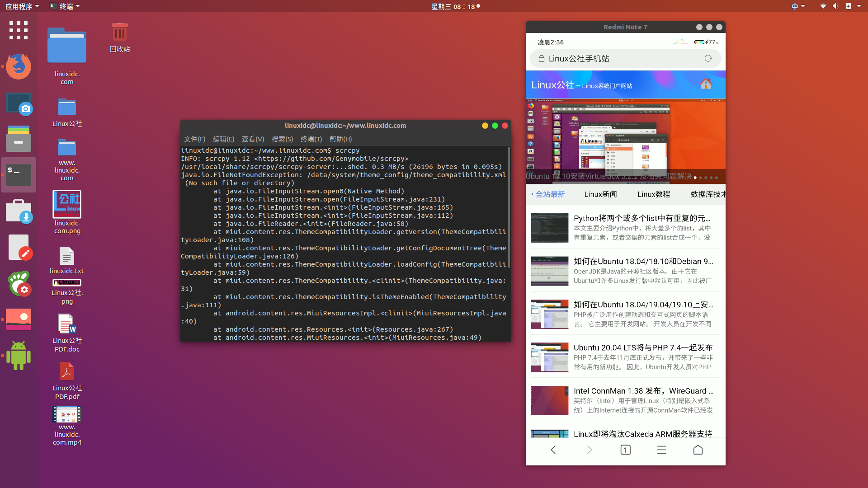The image size is (868, 488).
Task: Tap the home icon on Linux公社 banner
Action: click(706, 84)
